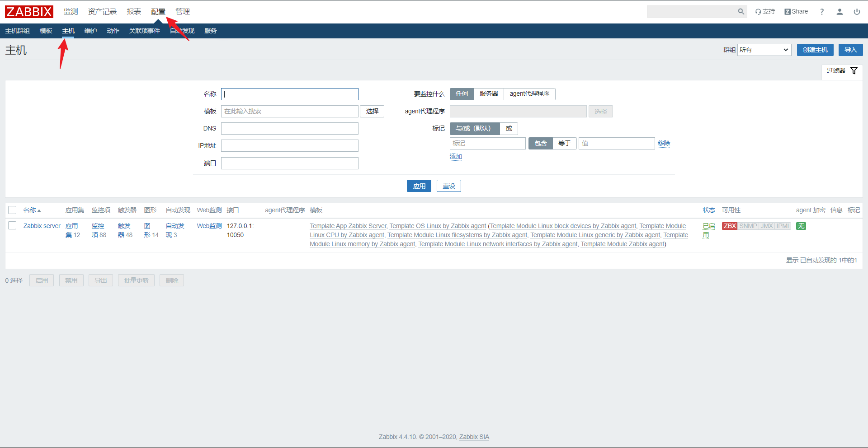This screenshot has height=448, width=868.
Task: Open Template App Zabbix Server link
Action: 348,226
